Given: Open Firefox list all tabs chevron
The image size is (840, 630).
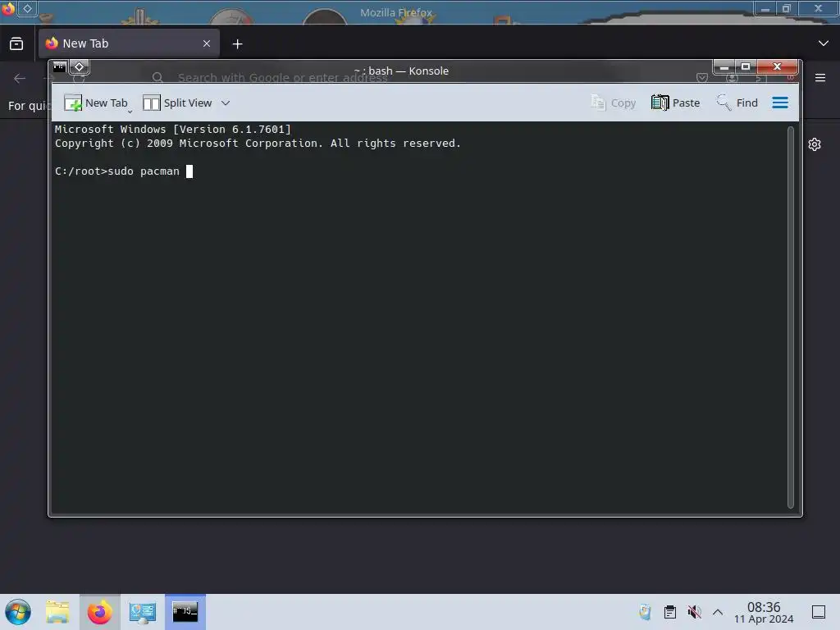Looking at the screenshot, I should point(824,43).
